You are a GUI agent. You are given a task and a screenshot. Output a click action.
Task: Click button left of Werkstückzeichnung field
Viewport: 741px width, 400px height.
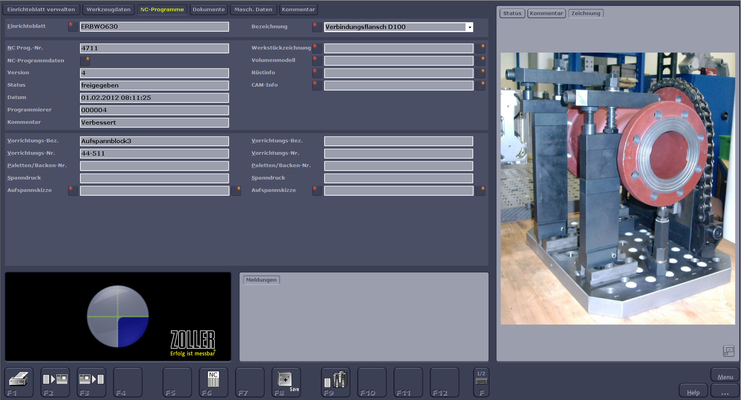pyautogui.click(x=317, y=48)
